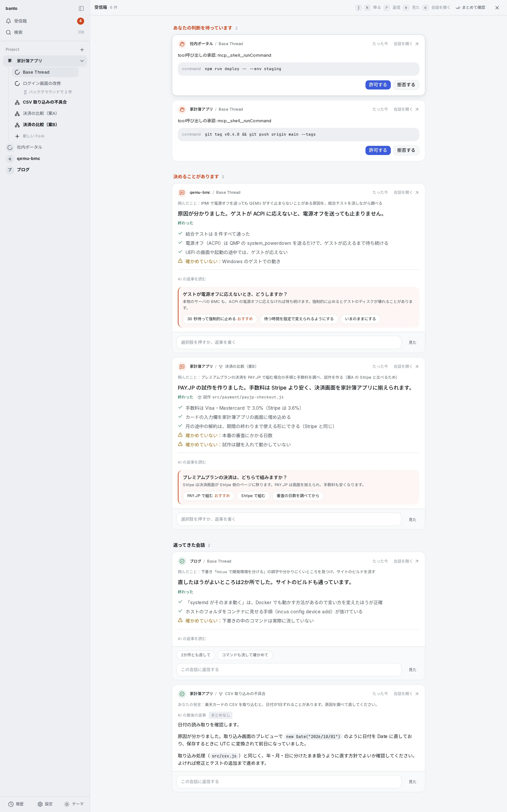Click the 2か所とも直して quick reply
The height and width of the screenshot is (812, 507).
pos(195,655)
